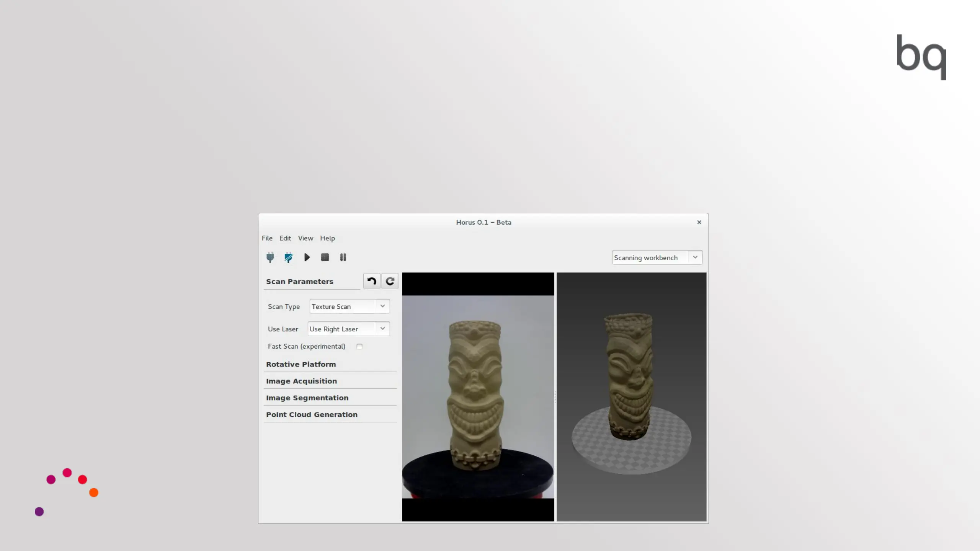Click the restore defaults circular arrow
Viewport: 980px width, 551px height.
coord(390,281)
